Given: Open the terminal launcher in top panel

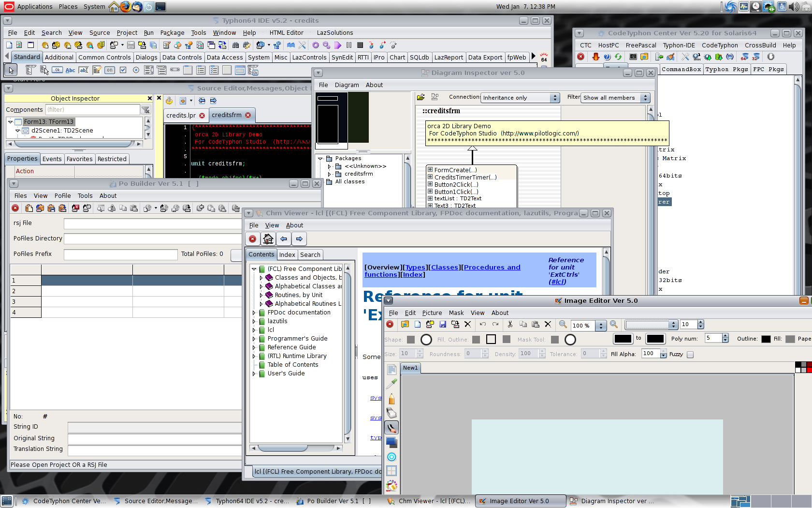Looking at the screenshot, I should 160,6.
